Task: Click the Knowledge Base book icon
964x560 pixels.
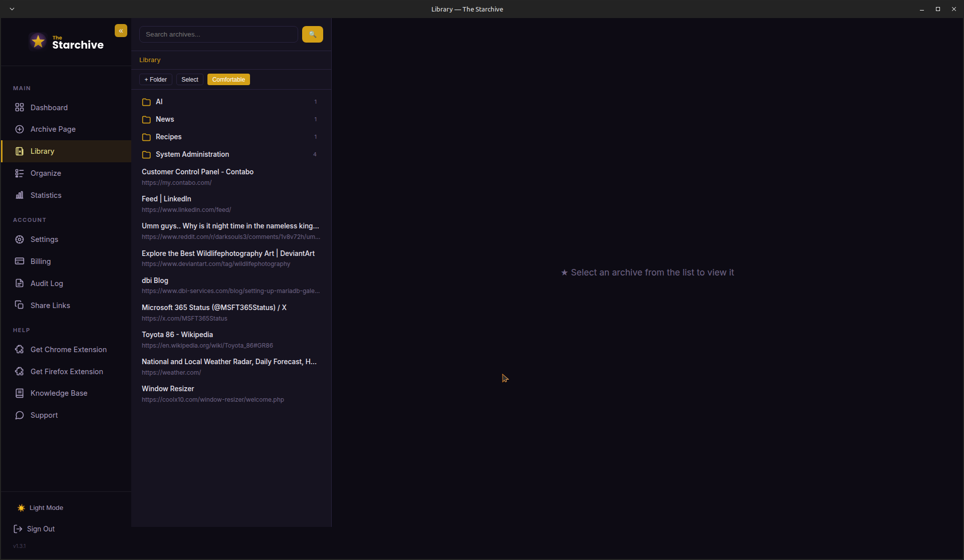Action: [x=20, y=393]
